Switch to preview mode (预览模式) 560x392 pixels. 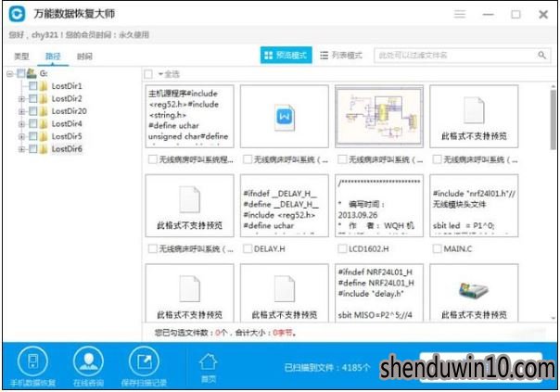pyautogui.click(x=286, y=56)
